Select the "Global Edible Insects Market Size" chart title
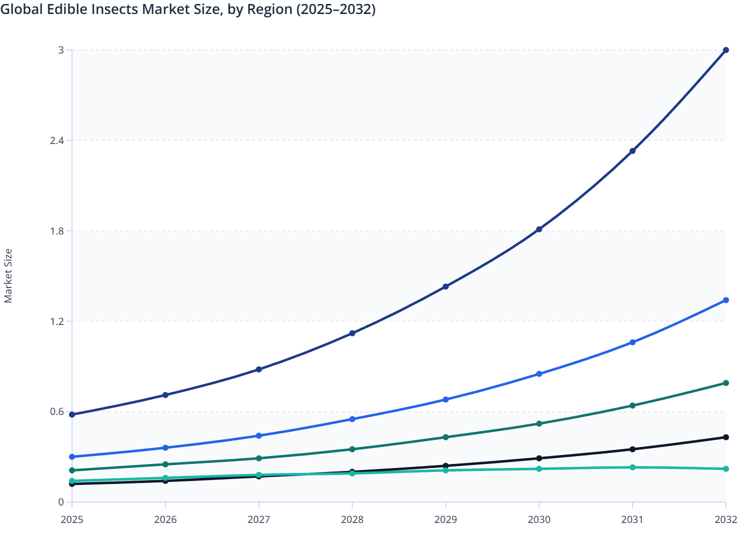 188,9
